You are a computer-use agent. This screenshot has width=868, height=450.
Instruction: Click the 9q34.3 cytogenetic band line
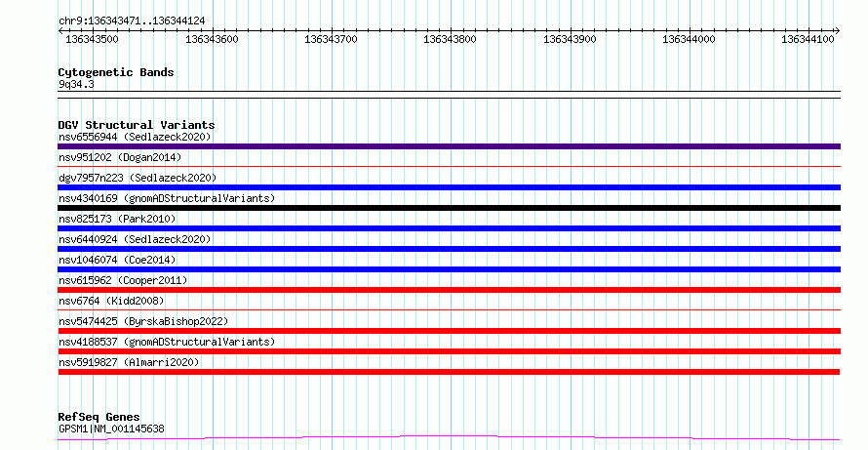[x=449, y=95]
